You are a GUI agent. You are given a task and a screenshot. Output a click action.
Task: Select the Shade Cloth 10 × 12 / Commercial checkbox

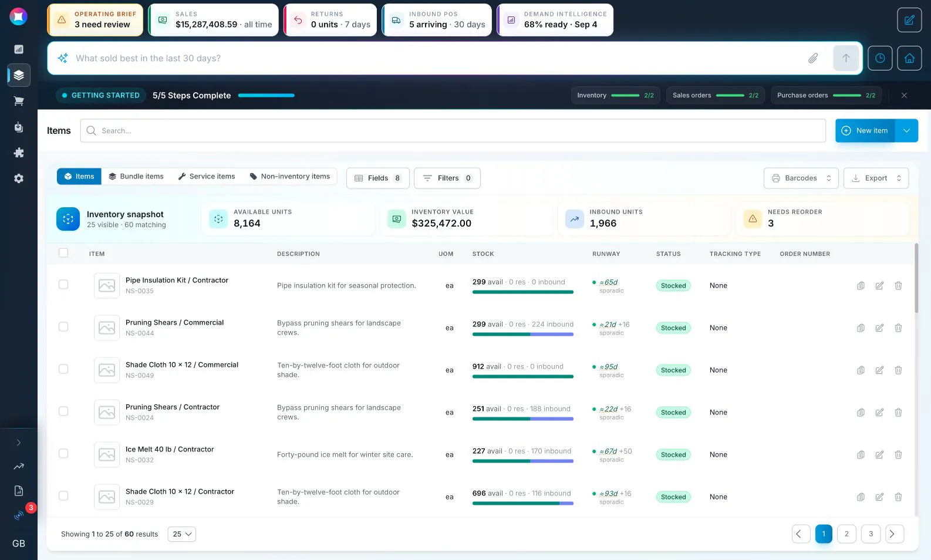(63, 369)
